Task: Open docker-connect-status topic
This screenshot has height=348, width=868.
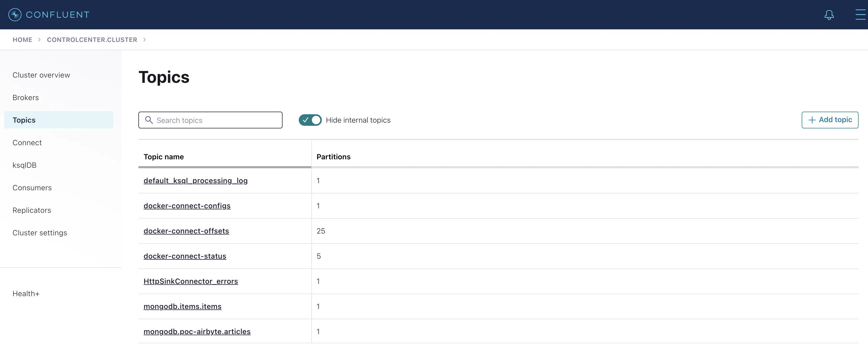Action: pos(185,256)
